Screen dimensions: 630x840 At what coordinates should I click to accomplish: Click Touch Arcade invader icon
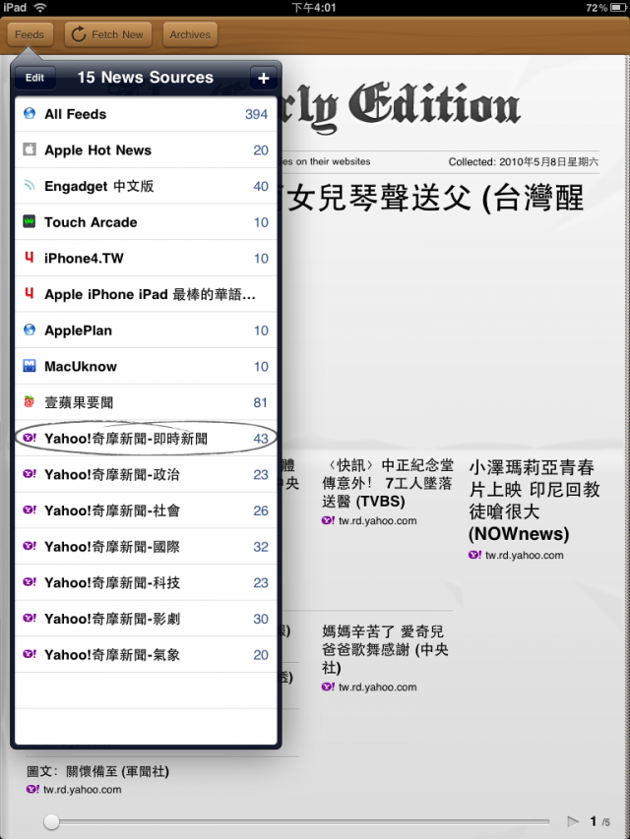click(30, 221)
